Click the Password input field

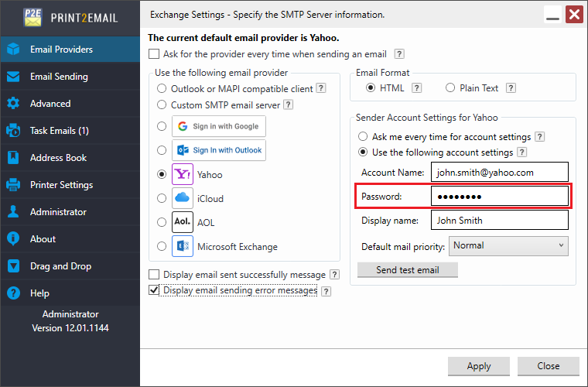point(500,196)
